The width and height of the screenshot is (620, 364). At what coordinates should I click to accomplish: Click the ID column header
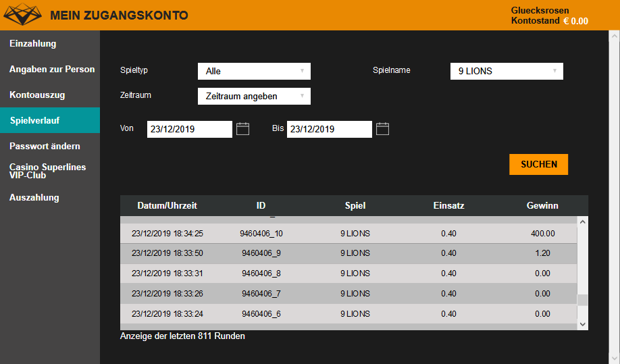[x=261, y=205]
